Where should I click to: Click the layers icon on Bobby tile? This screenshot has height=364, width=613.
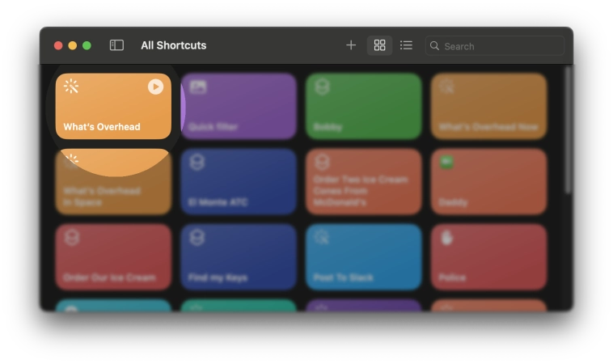pos(322,87)
